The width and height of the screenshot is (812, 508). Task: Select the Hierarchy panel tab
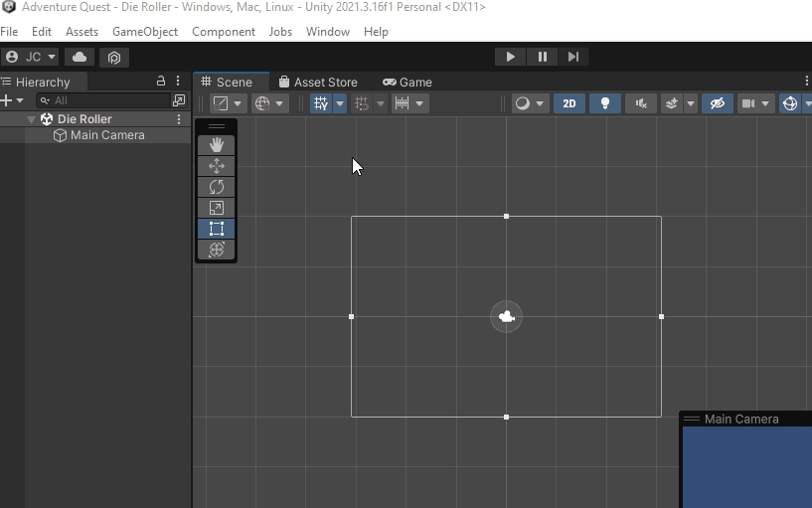[44, 82]
